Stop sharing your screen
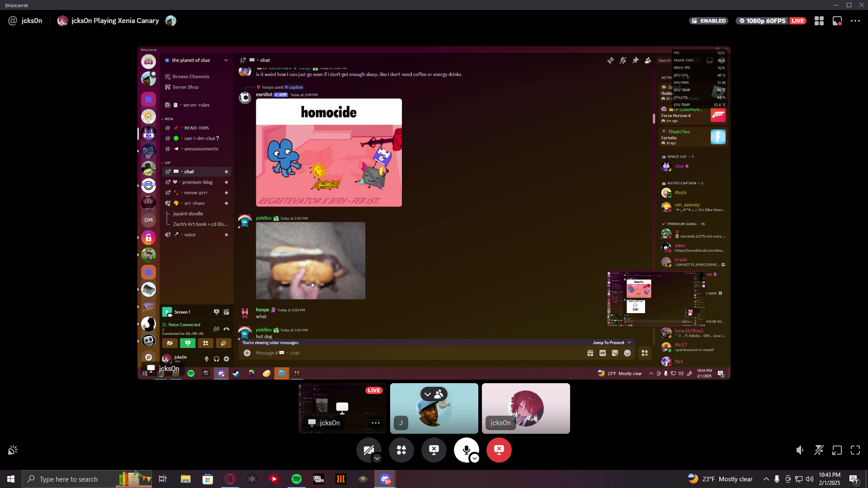The image size is (868, 488). point(434,450)
